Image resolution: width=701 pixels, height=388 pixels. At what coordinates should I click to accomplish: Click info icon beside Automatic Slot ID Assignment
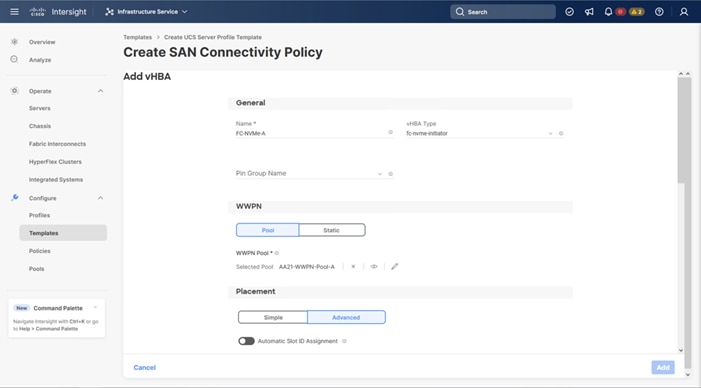pos(344,341)
